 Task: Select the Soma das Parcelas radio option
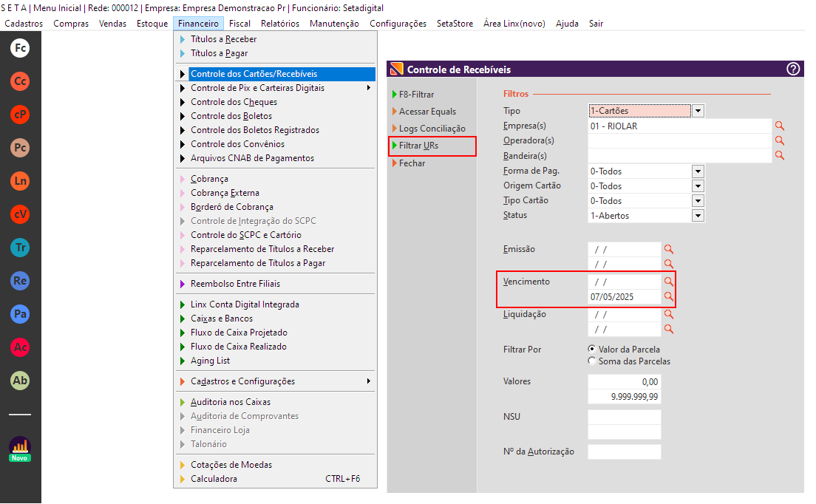(592, 361)
